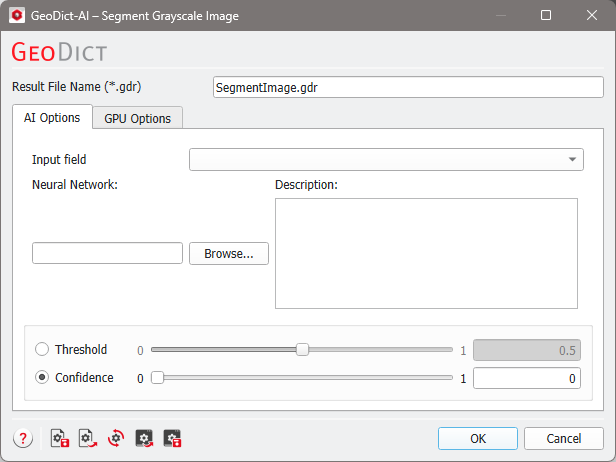Load settings from file icon

tap(88, 438)
